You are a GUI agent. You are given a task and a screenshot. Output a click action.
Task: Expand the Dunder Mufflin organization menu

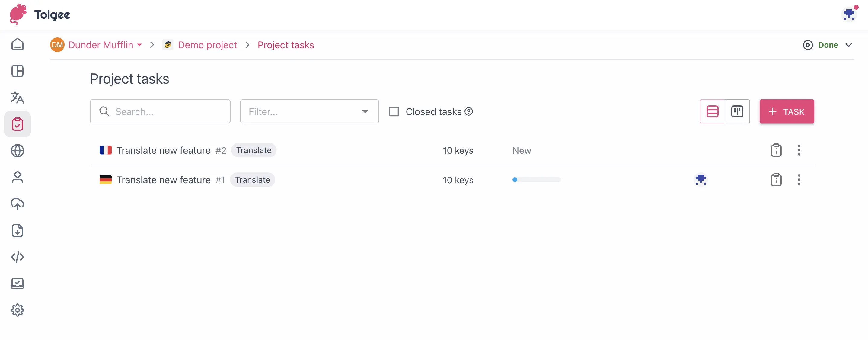[139, 45]
